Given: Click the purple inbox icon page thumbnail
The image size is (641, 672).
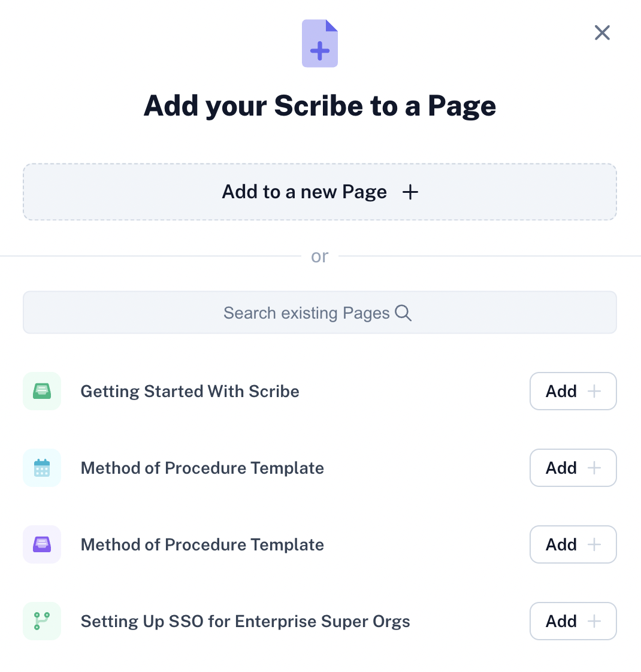Looking at the screenshot, I should point(42,544).
